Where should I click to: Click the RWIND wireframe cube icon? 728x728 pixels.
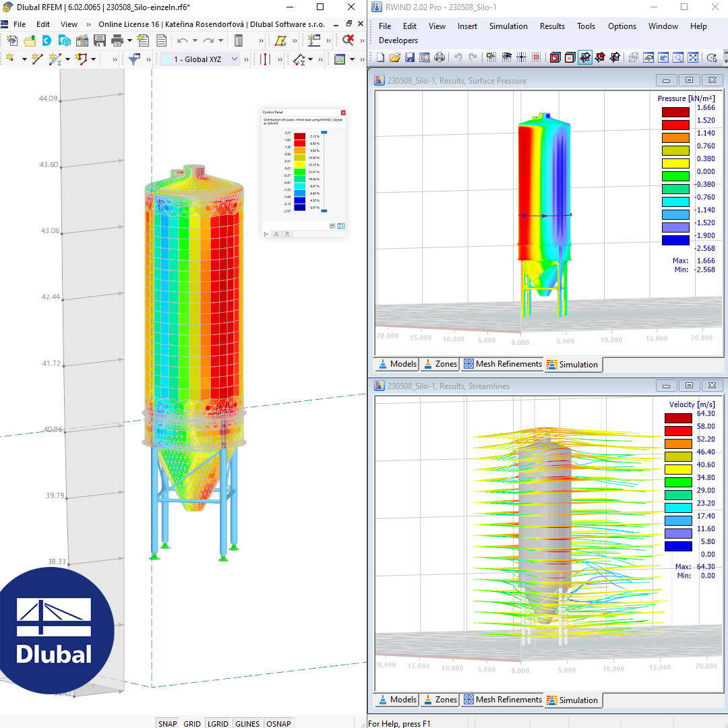633,57
